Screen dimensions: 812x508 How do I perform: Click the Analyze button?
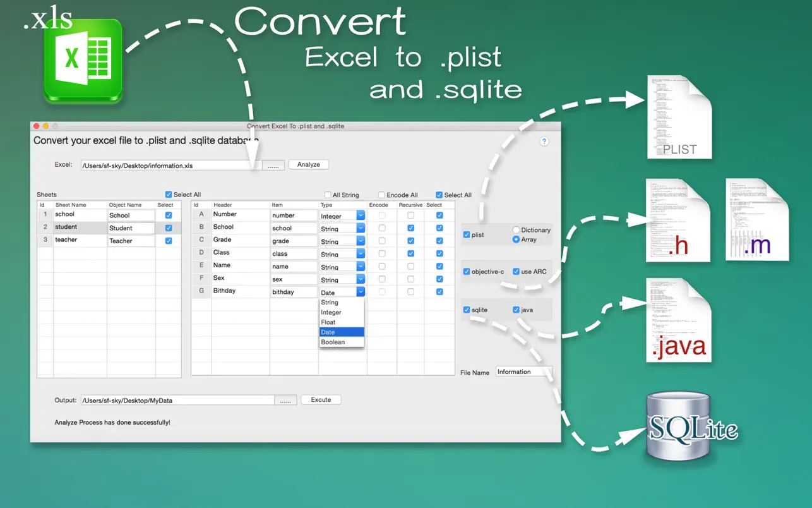(308, 164)
